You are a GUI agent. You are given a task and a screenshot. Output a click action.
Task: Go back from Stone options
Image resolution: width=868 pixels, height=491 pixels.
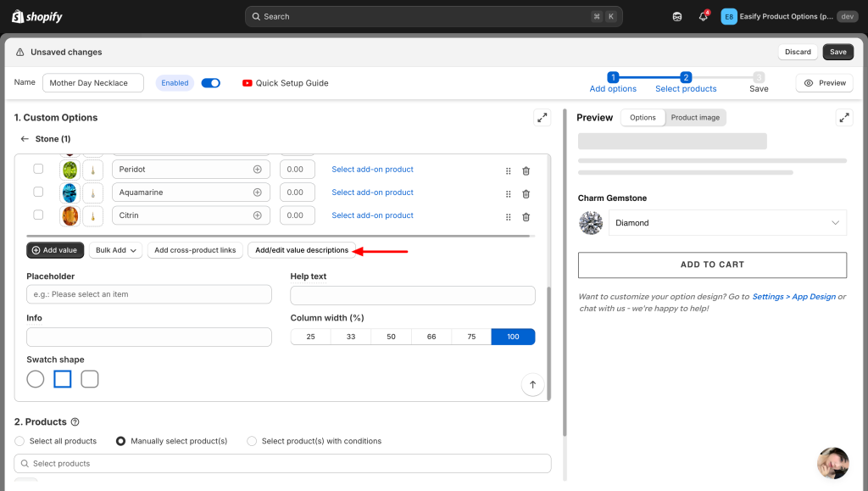point(25,139)
